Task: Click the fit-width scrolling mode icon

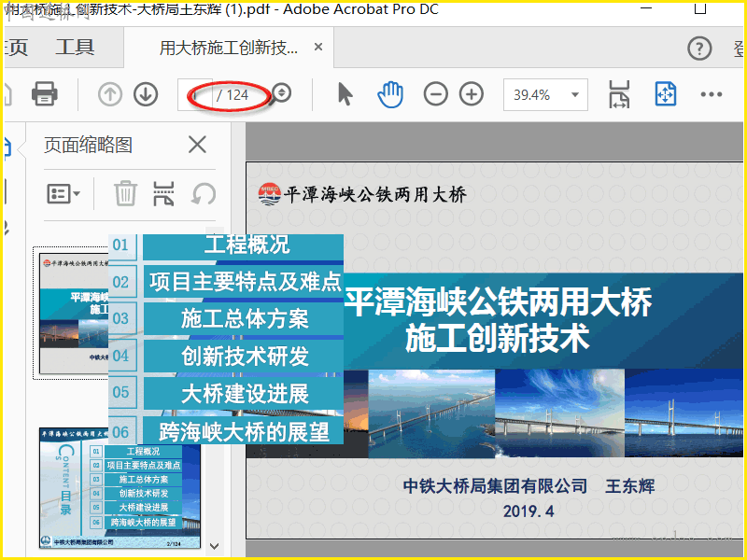Action: [x=619, y=94]
